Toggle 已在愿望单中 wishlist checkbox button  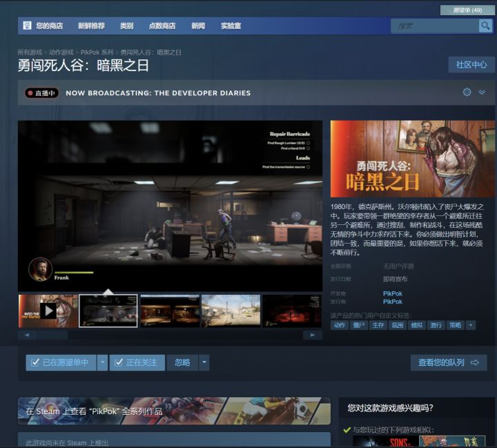61,362
